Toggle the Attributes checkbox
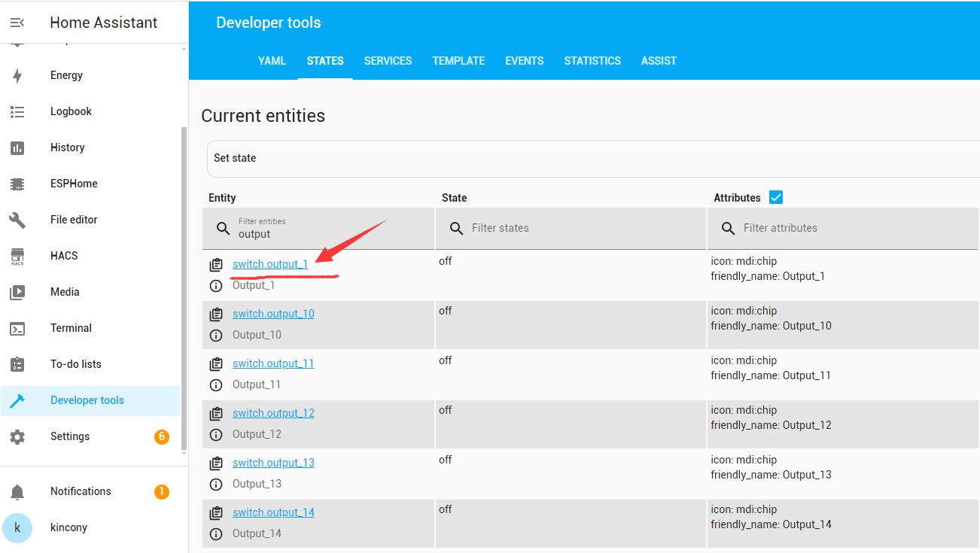This screenshot has width=980, height=553. click(776, 197)
